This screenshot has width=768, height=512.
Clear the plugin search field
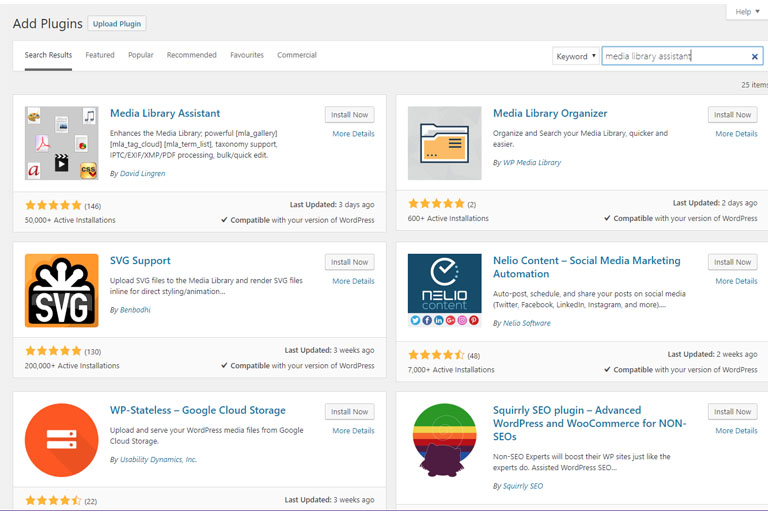[754, 56]
